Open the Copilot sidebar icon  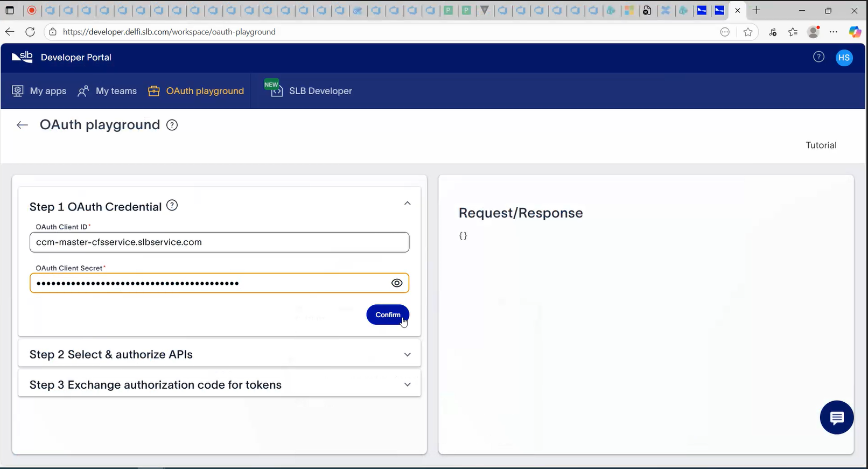click(855, 32)
